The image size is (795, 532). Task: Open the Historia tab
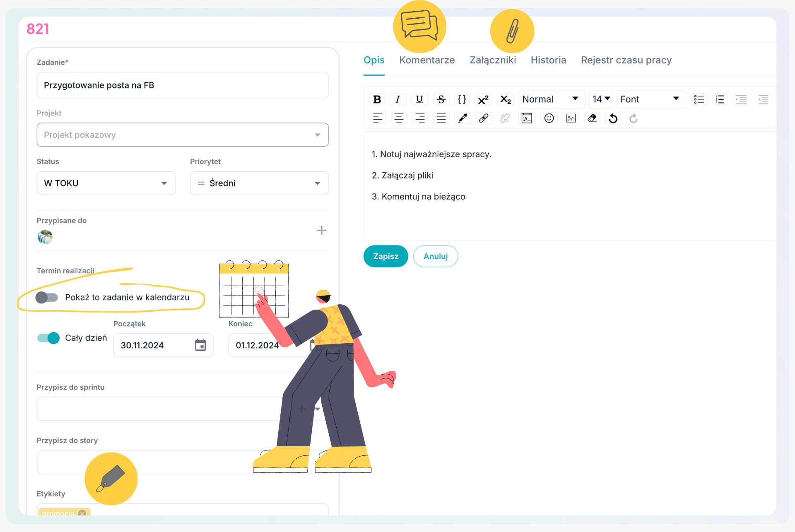[548, 60]
